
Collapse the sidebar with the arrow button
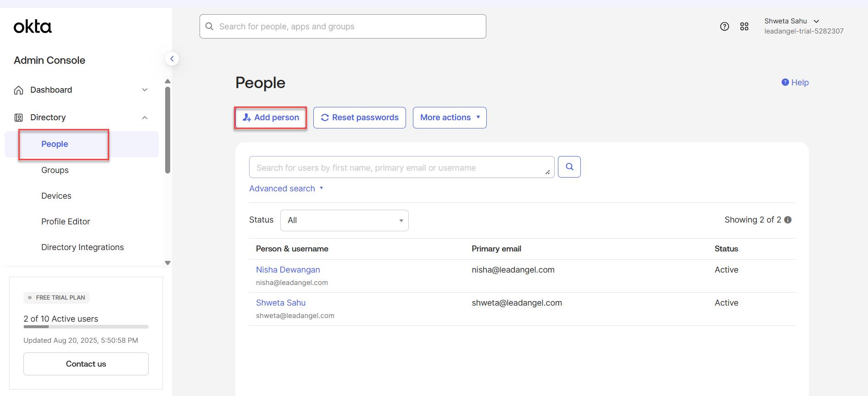(172, 59)
